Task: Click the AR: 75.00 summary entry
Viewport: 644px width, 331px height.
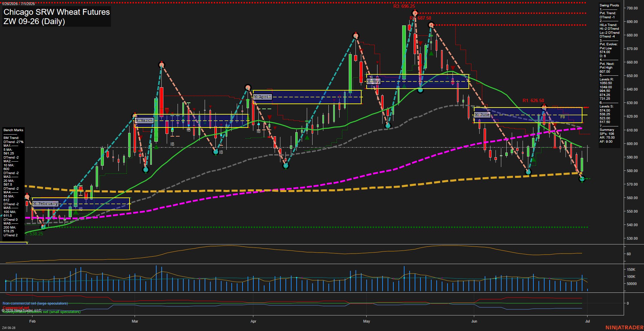Action: point(607,138)
